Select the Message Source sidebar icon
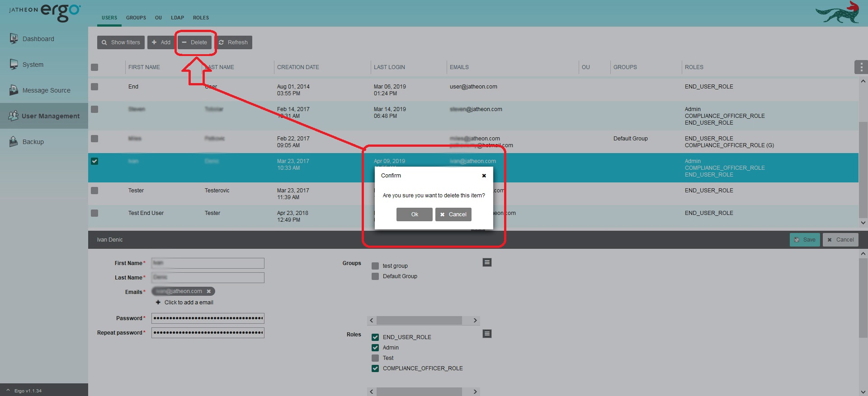This screenshot has width=868, height=396. coord(14,90)
